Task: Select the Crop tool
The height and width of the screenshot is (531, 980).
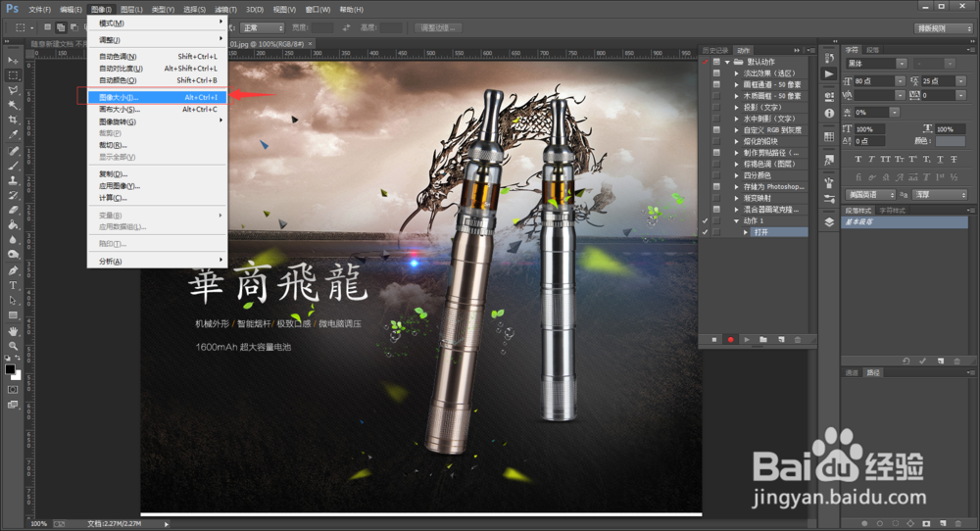Action: pos(13,120)
